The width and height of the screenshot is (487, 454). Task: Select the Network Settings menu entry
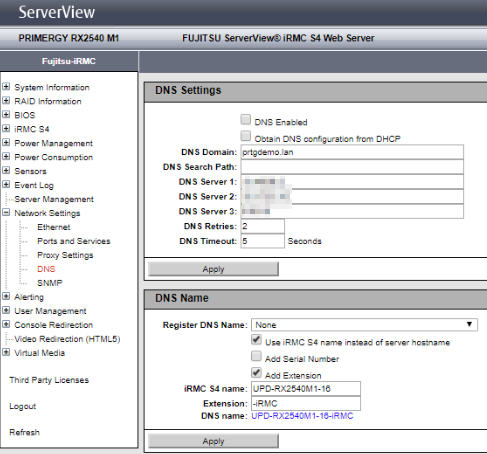[47, 213]
